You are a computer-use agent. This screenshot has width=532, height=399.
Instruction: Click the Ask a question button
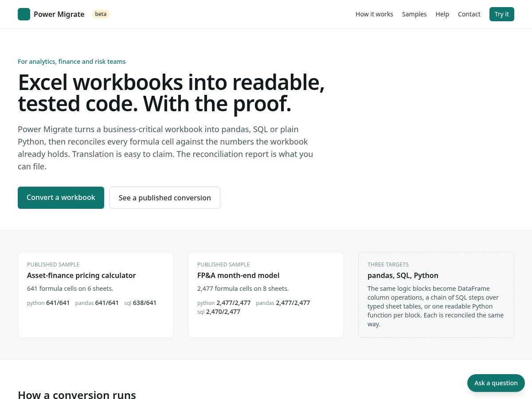click(x=496, y=383)
